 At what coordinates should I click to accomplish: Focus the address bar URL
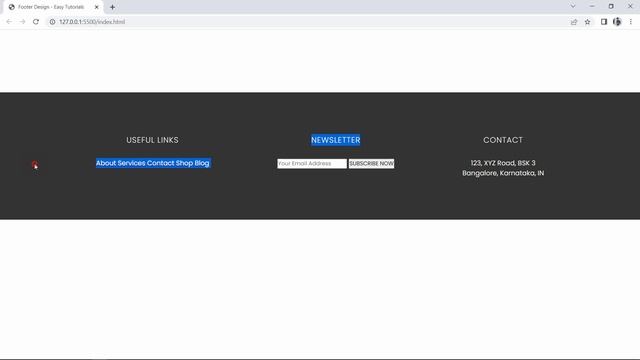tap(92, 22)
